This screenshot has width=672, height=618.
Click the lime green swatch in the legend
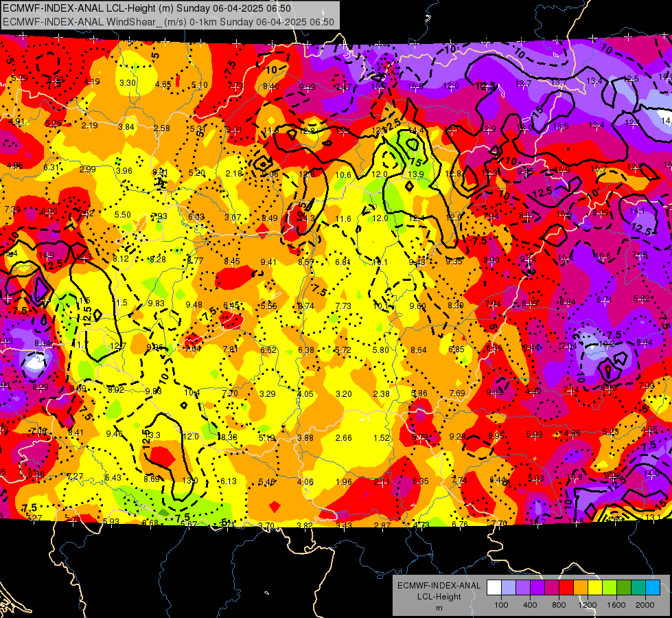610,588
